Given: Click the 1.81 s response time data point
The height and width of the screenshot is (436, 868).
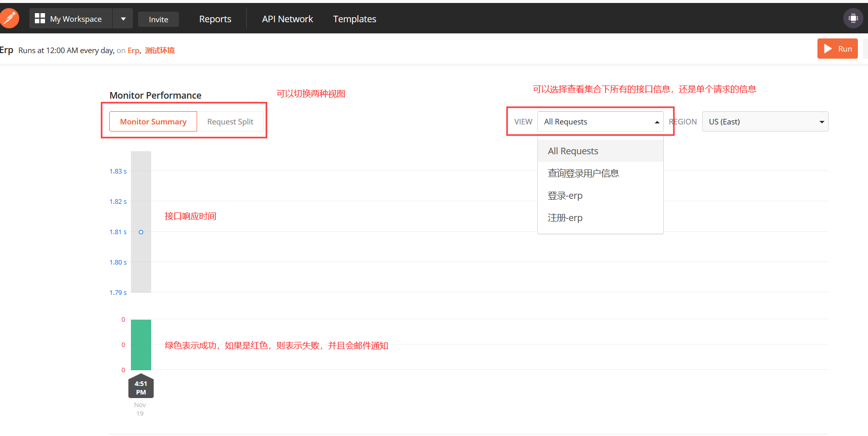Looking at the screenshot, I should (x=141, y=232).
